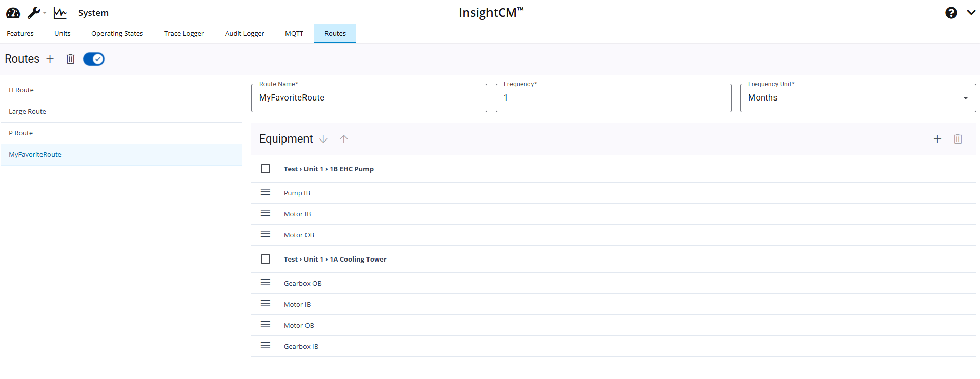Click the handle beside Motor OB under Cooling Tower
This screenshot has width=980, height=379.
tap(266, 324)
